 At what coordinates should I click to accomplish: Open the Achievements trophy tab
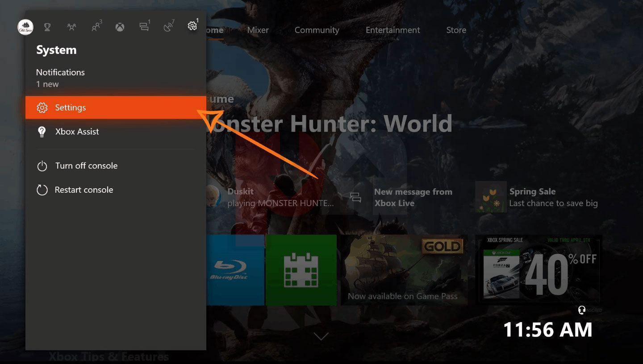click(47, 27)
